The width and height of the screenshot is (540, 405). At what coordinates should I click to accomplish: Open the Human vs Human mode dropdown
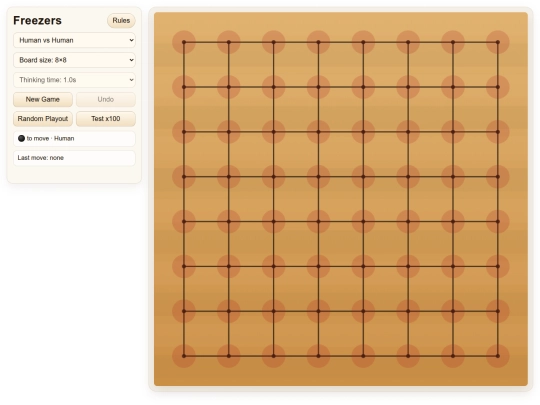point(74,40)
